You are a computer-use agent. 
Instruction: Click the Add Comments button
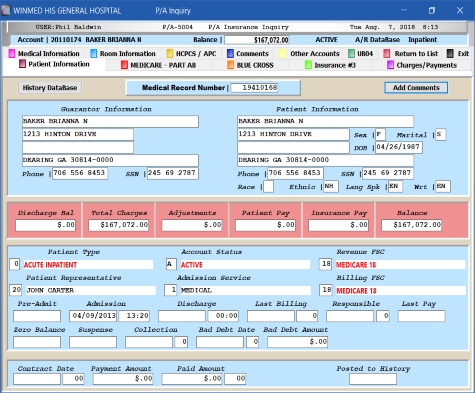pyautogui.click(x=416, y=88)
